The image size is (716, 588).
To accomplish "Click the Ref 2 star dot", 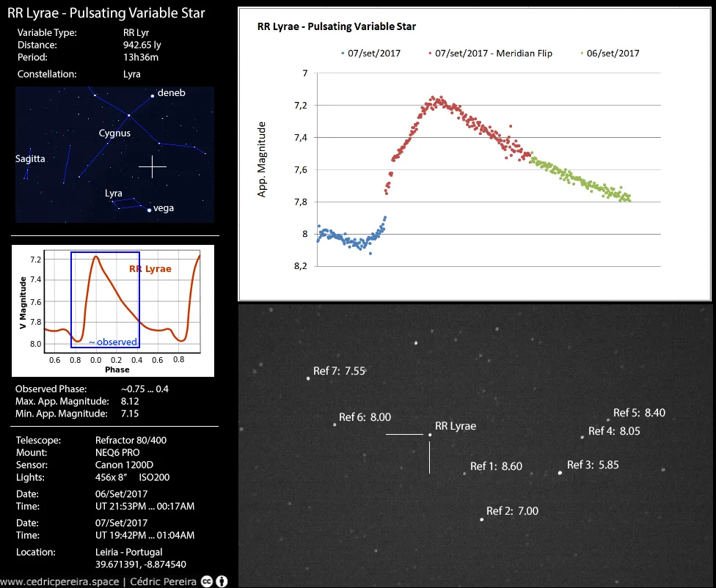I will tap(482, 519).
